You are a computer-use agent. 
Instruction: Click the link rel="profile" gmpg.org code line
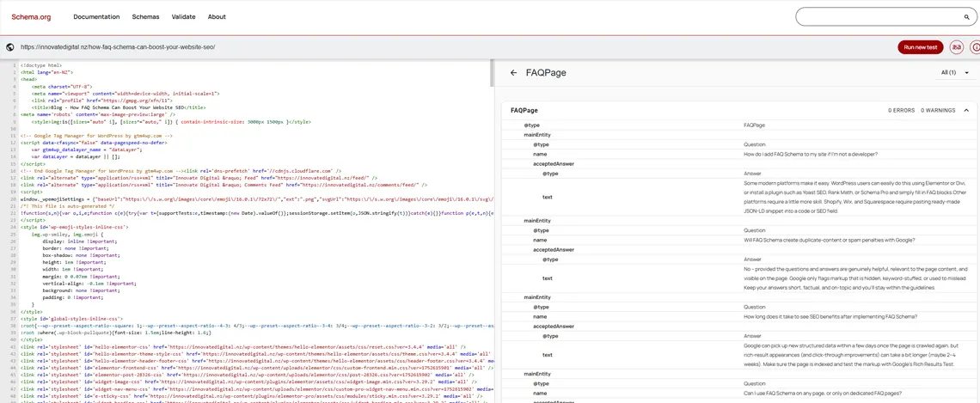tap(101, 100)
